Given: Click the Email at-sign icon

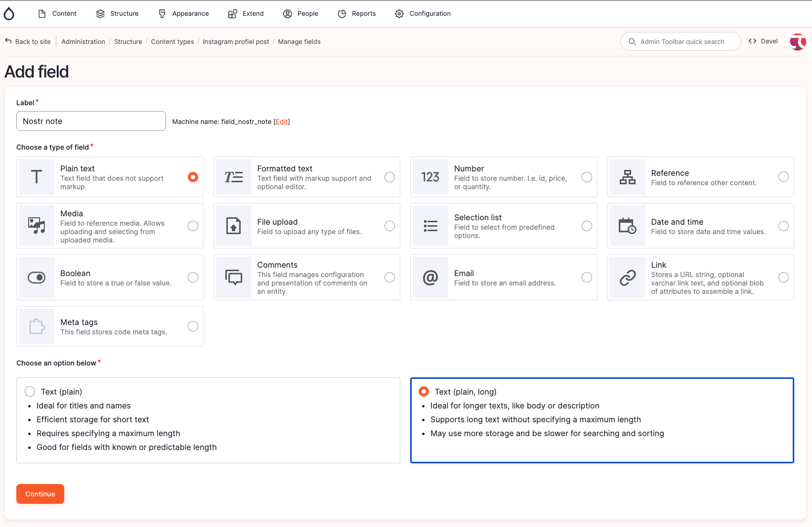Looking at the screenshot, I should 430,278.
